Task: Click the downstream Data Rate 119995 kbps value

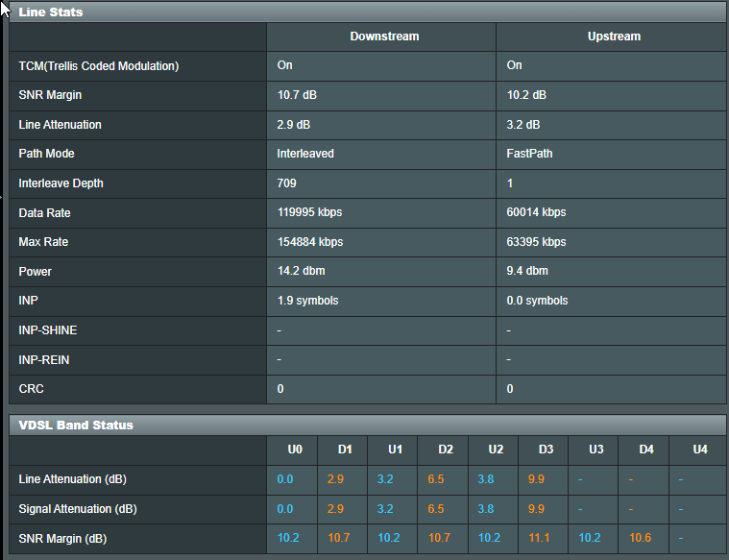Action: tap(310, 212)
